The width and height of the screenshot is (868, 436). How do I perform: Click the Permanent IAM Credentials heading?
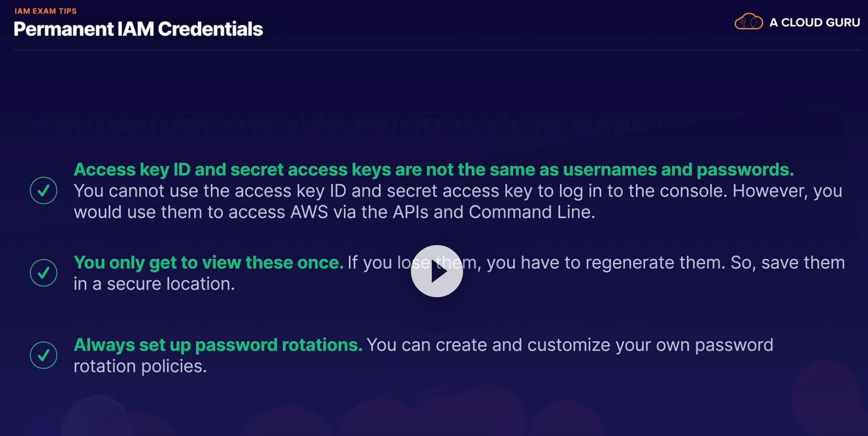138,30
